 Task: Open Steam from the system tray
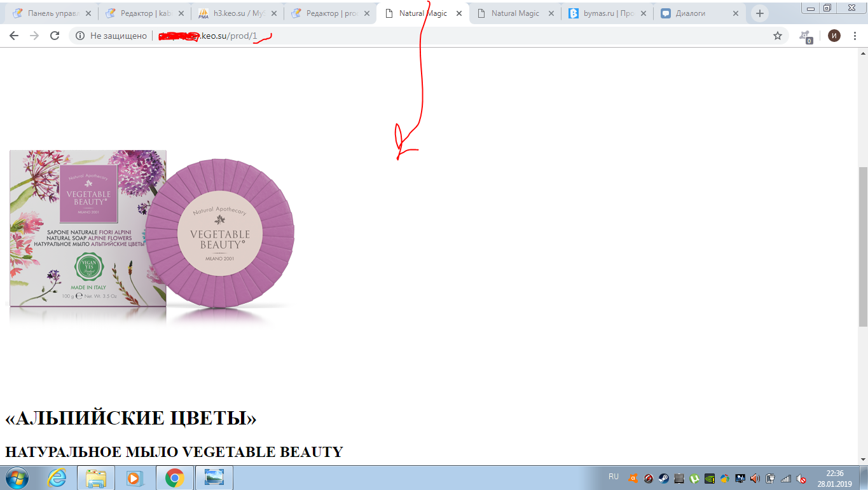663,479
